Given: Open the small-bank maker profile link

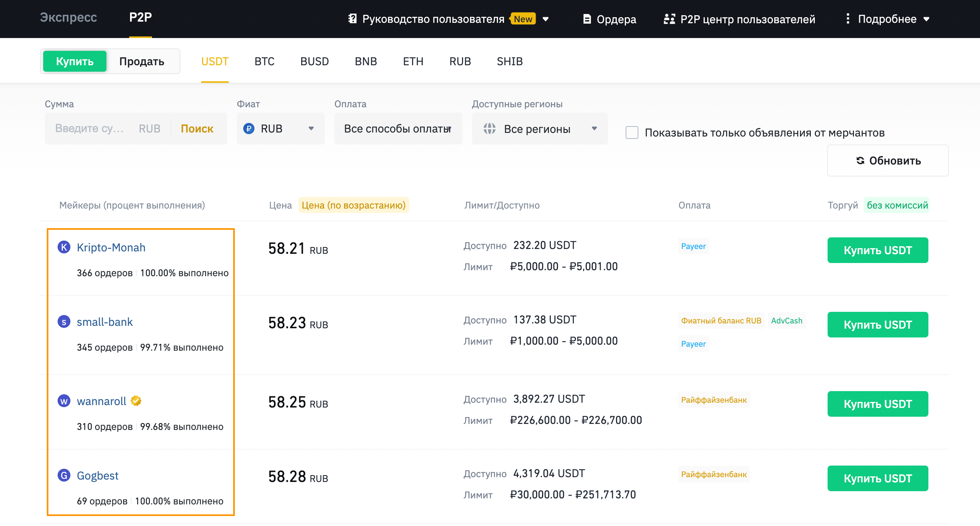Looking at the screenshot, I should point(104,322).
